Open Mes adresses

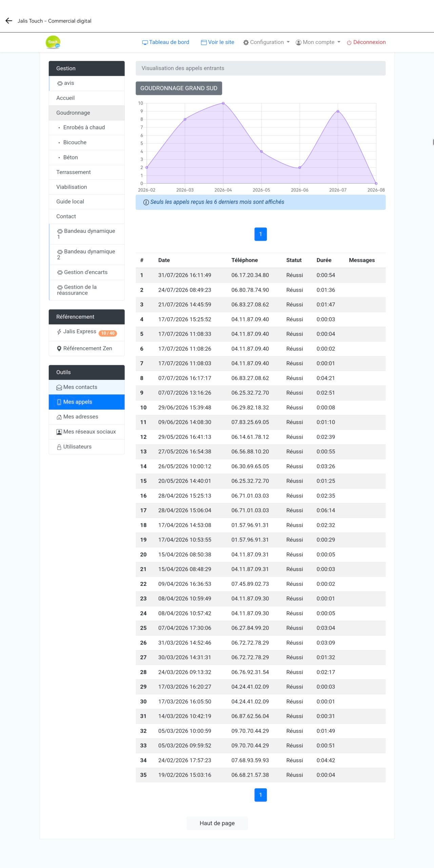click(87, 417)
